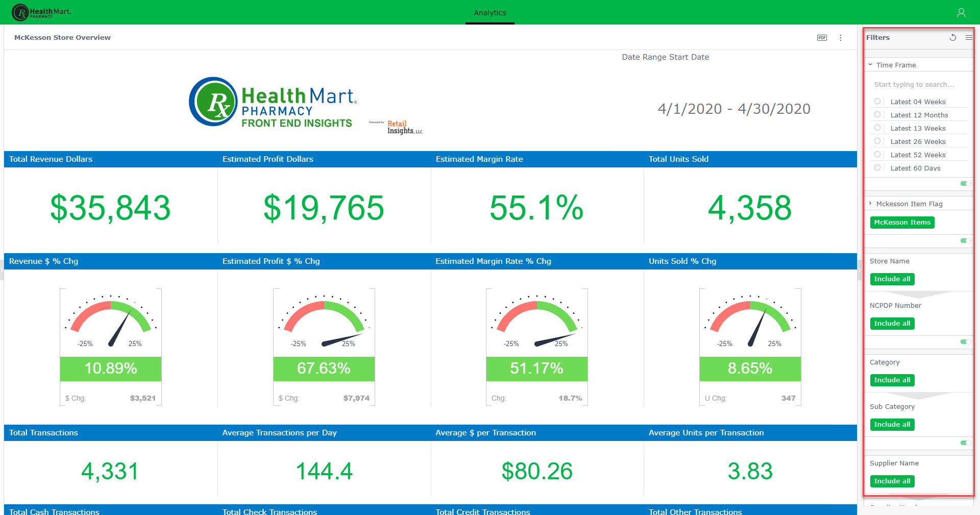Click Include all under Supplier Name
Screen dimensions: 980x515
click(892, 481)
